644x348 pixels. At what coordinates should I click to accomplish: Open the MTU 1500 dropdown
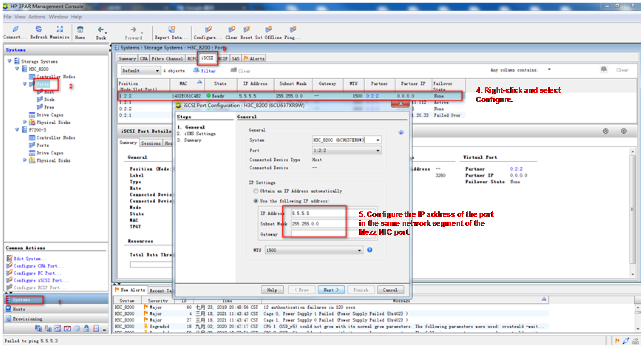pyautogui.click(x=359, y=251)
